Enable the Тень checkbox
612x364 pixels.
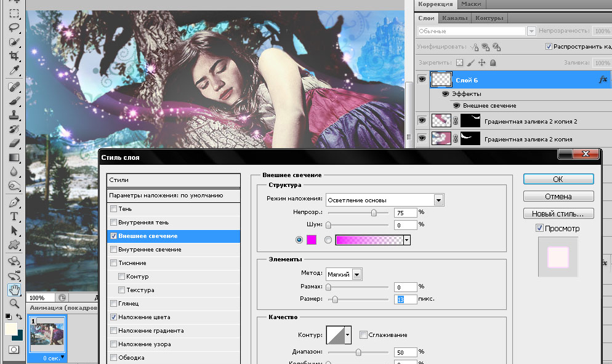point(113,209)
